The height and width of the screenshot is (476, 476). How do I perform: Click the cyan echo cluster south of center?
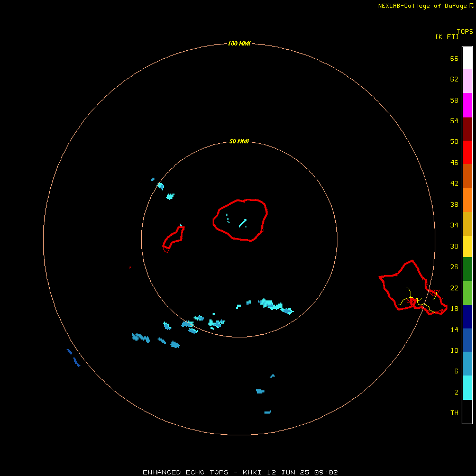pyautogui.click(x=276, y=306)
